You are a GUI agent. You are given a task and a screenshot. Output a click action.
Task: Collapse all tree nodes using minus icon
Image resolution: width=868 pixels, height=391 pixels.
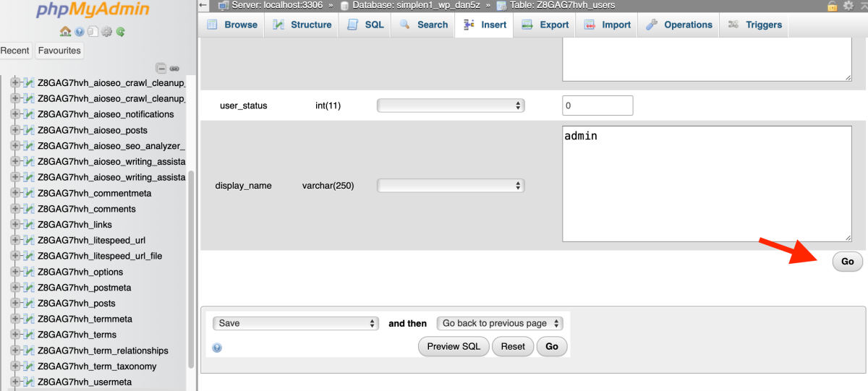pyautogui.click(x=162, y=69)
